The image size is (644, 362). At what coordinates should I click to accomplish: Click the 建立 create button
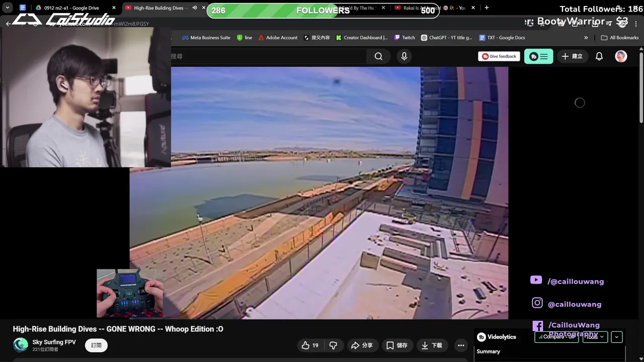click(572, 56)
